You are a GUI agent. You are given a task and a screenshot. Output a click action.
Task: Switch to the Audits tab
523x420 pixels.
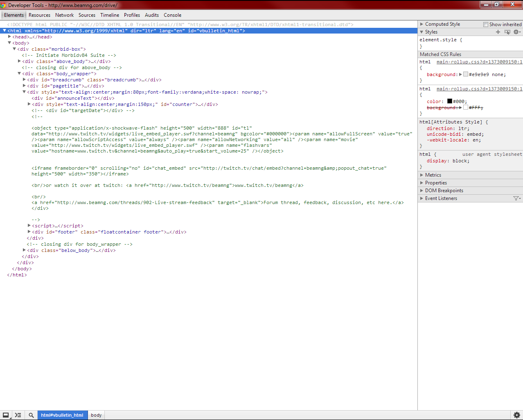(x=152, y=15)
